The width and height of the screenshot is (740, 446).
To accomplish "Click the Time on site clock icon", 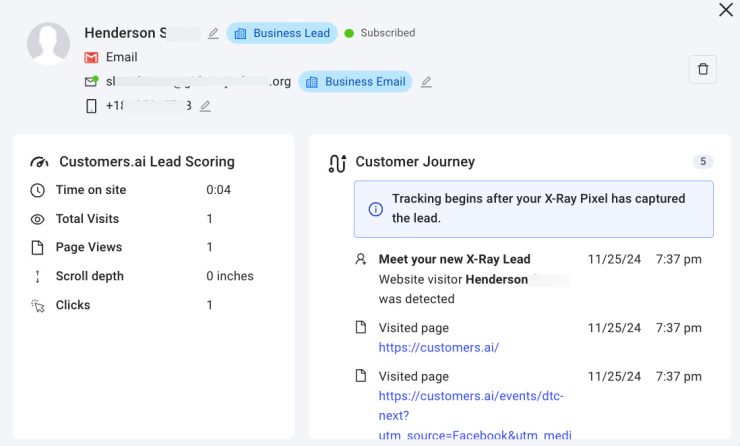I will tap(37, 190).
